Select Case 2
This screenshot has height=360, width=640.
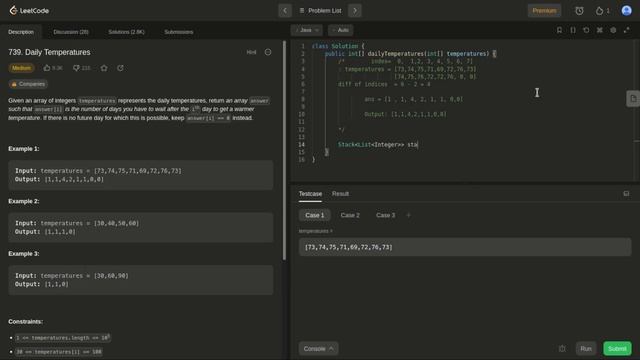tap(350, 215)
